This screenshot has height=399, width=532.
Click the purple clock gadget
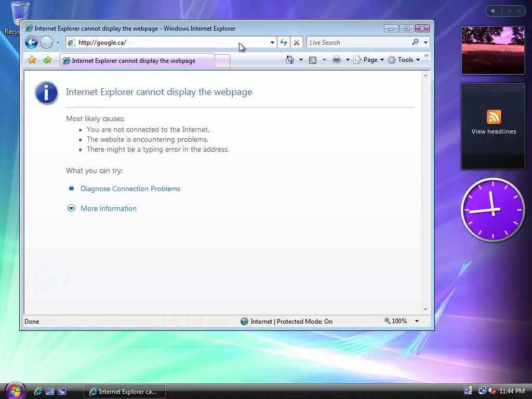pyautogui.click(x=493, y=210)
